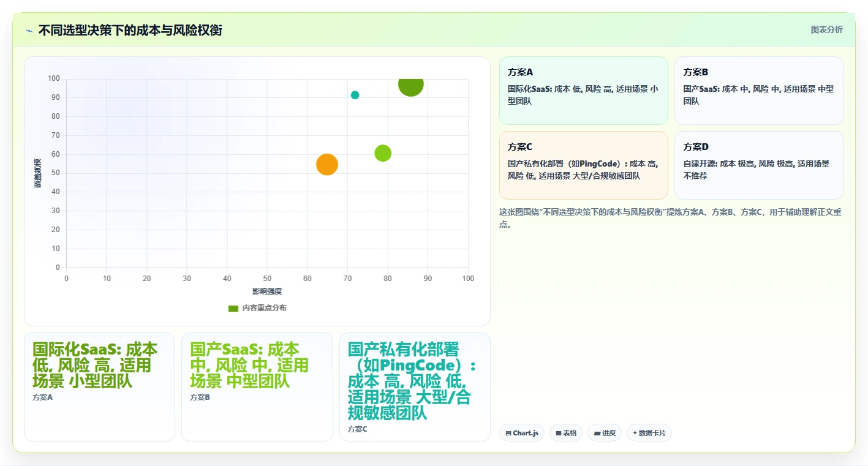Screen dimensions: 868x466
Task: Click the 方案C caption under teal card
Action: pyautogui.click(x=358, y=429)
